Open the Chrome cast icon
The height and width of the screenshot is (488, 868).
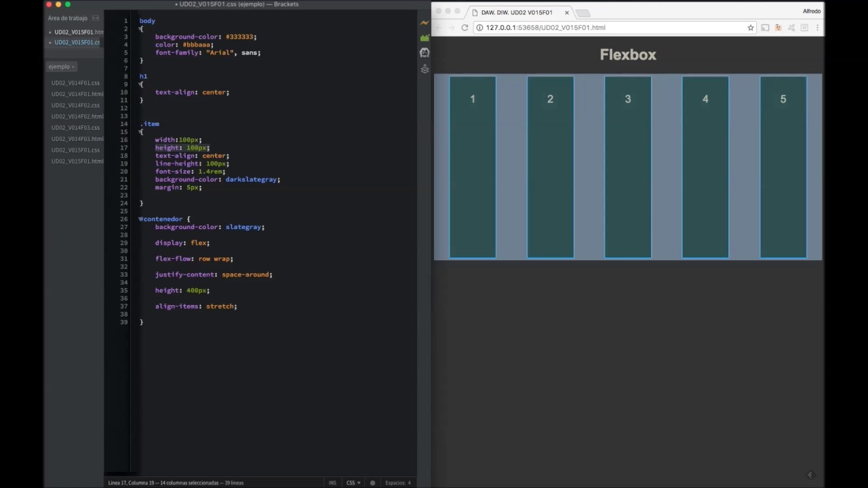[765, 28]
